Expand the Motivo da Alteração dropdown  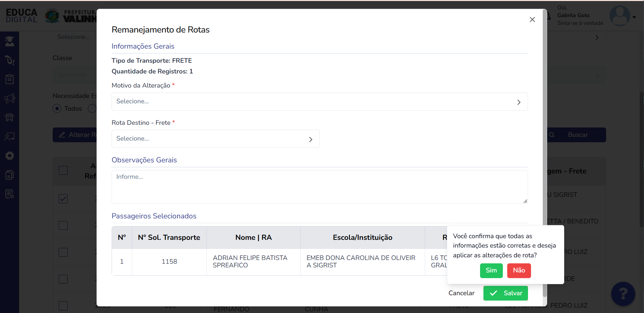click(319, 102)
